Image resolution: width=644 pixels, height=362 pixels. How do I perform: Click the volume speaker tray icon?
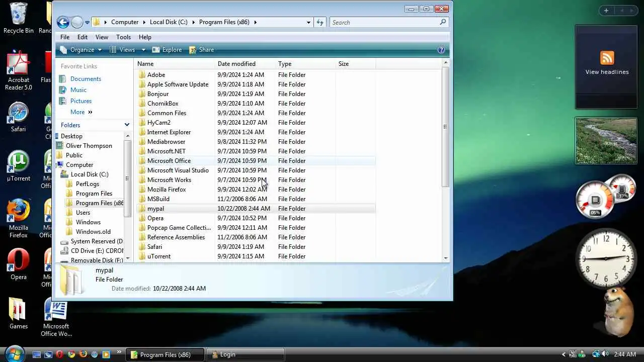point(605,354)
